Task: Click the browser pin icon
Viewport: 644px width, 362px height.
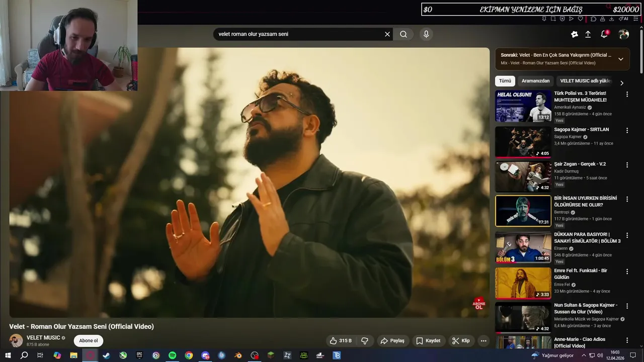Action: pyautogui.click(x=544, y=19)
